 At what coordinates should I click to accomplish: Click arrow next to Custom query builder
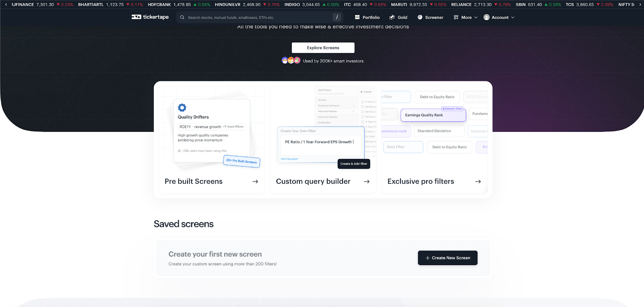point(367,182)
